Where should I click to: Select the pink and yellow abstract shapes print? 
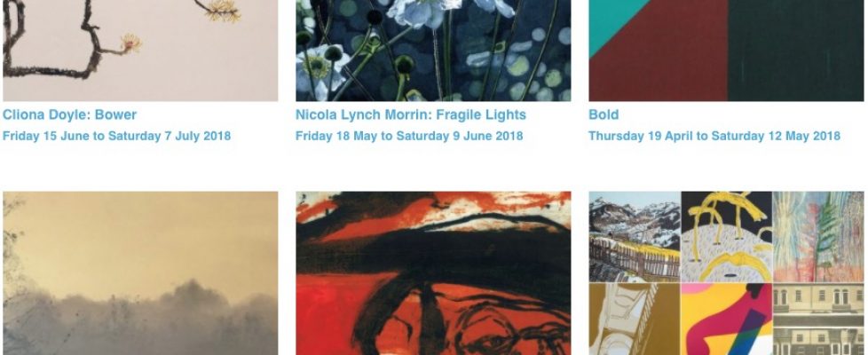point(726,319)
